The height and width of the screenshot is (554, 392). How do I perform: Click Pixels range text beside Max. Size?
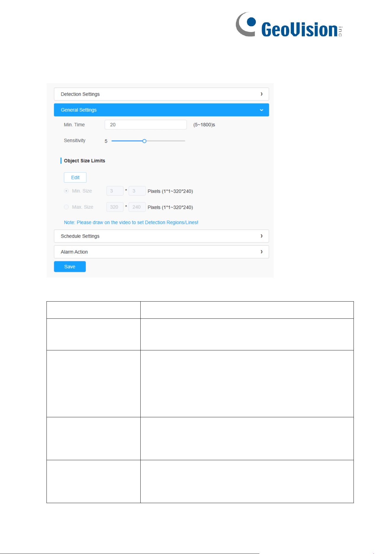170,207
